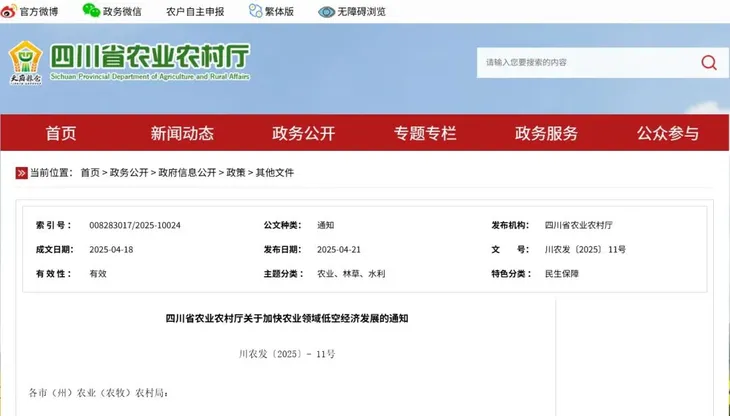Click the green WeChat icon for 政务微信
The width and height of the screenshot is (730, 416).
pos(91,11)
